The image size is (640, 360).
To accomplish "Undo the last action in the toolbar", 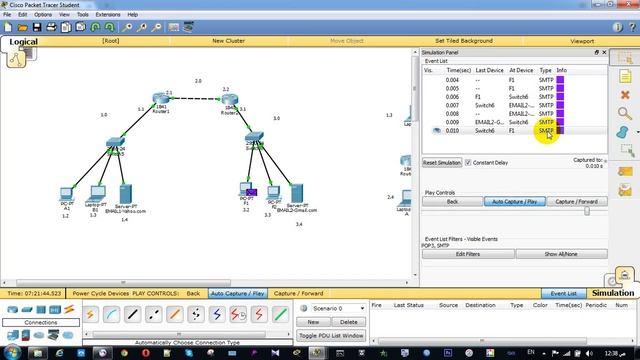I will click(x=95, y=27).
